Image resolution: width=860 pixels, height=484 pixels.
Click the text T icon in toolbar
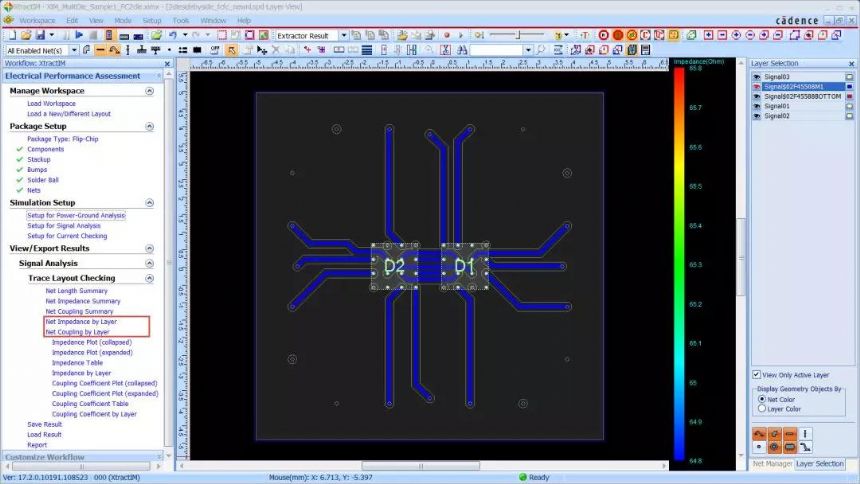click(585, 35)
